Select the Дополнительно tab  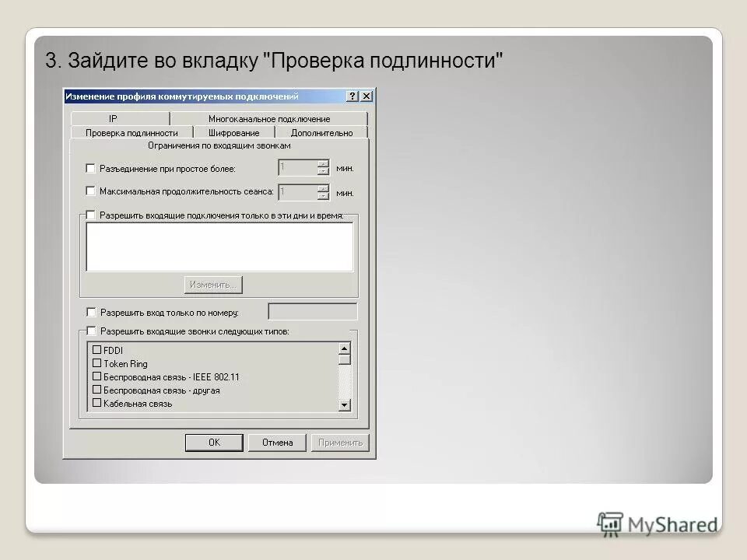[321, 132]
